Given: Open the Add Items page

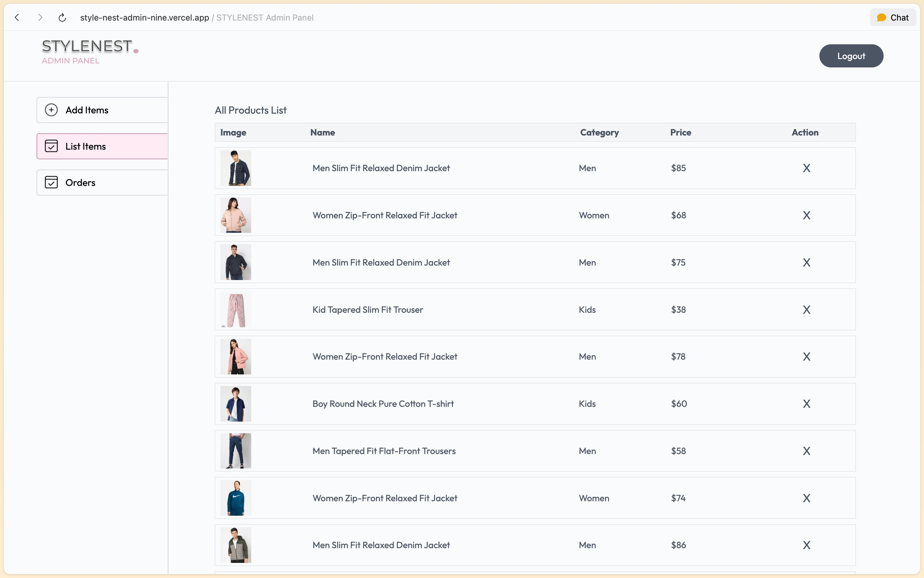Looking at the screenshot, I should [x=102, y=110].
